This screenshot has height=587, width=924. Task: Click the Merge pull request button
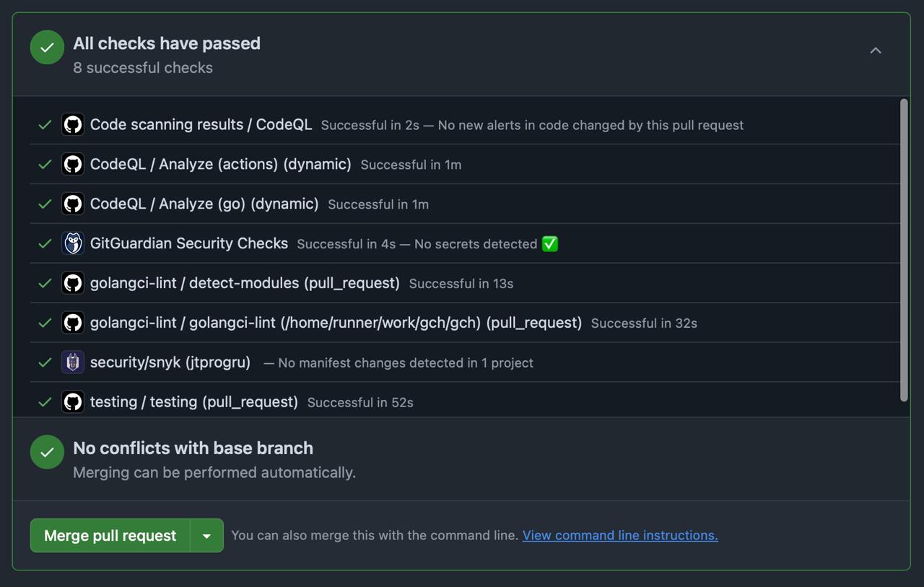click(x=110, y=536)
